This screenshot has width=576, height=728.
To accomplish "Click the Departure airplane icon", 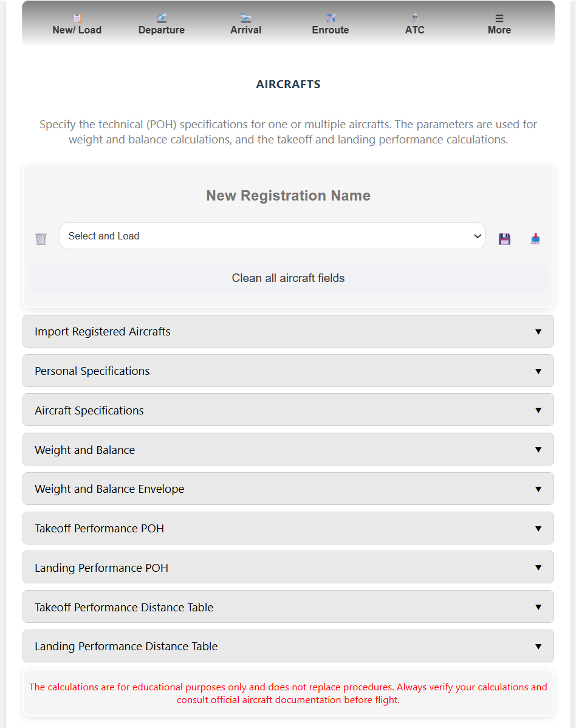I will tap(162, 18).
